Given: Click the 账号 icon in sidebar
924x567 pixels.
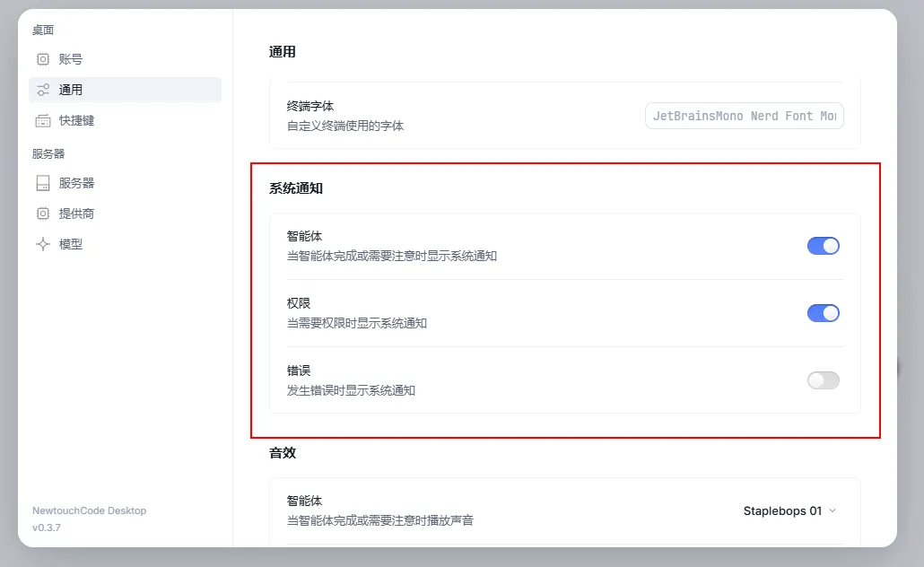Looking at the screenshot, I should click(x=43, y=59).
